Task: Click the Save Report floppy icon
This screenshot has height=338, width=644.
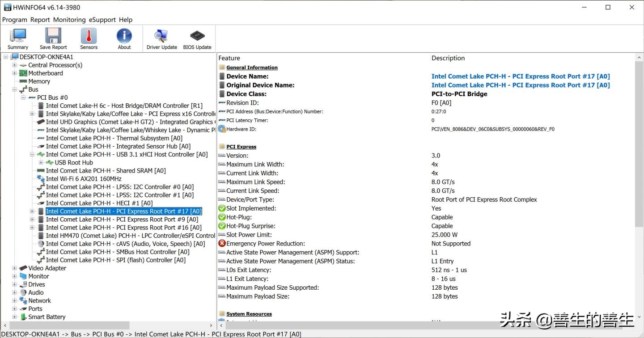Action: [x=53, y=38]
